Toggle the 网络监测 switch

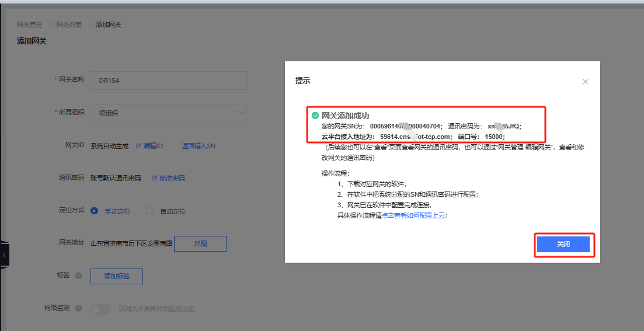click(101, 309)
